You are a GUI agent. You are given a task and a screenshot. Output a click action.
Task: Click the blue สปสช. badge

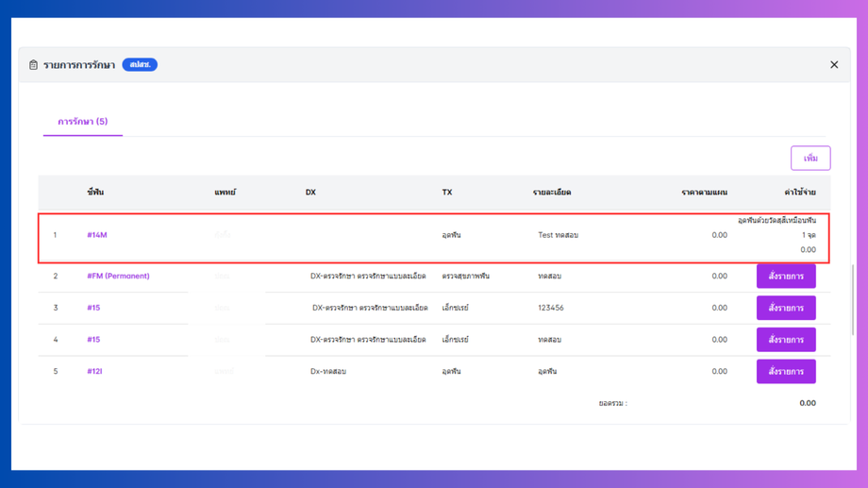(140, 65)
